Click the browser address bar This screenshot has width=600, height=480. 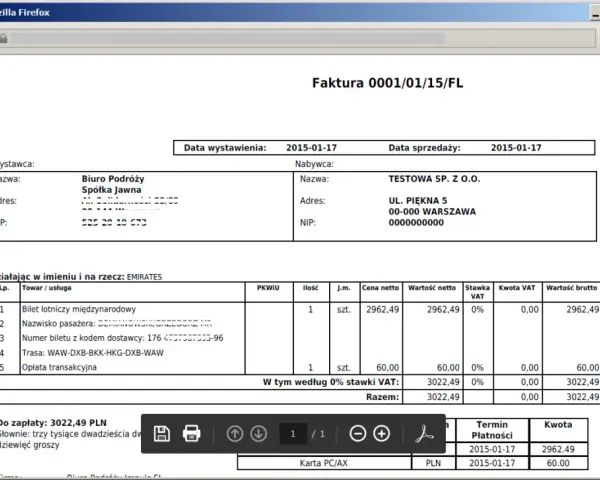coord(297,39)
